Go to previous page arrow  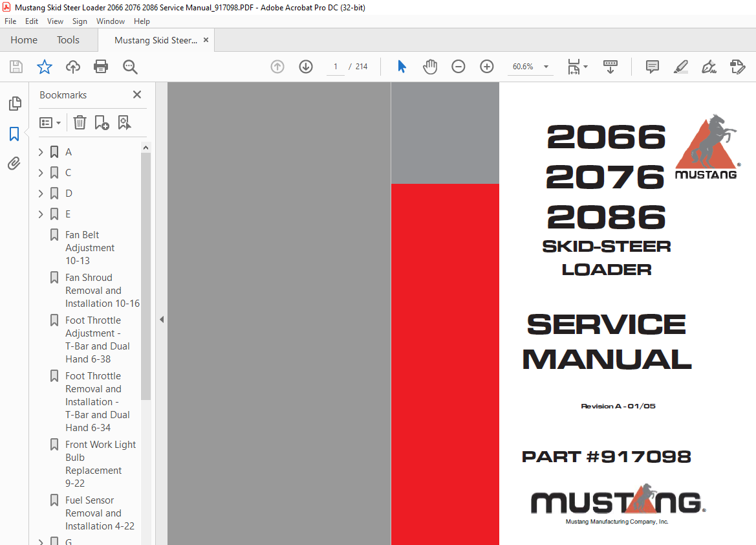[277, 67]
